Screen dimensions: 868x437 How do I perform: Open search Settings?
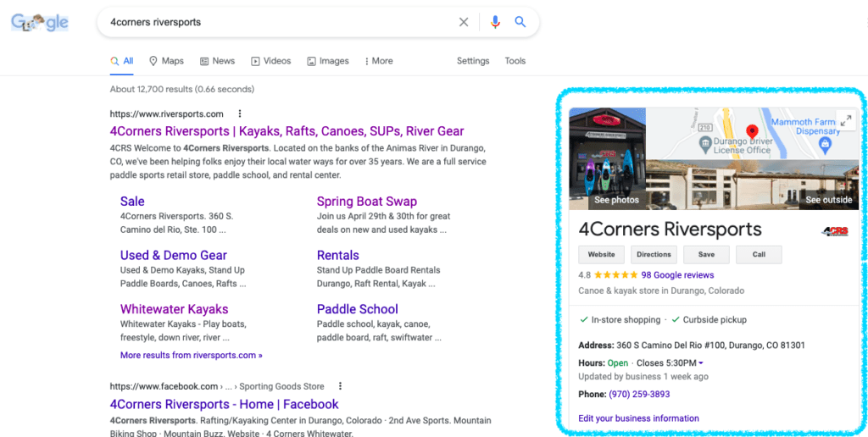[x=473, y=61]
